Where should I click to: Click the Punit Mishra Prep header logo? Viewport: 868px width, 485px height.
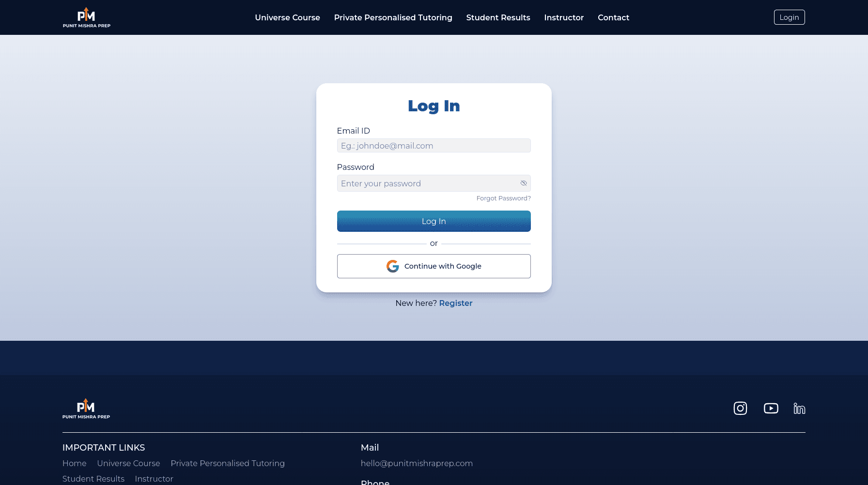(87, 17)
